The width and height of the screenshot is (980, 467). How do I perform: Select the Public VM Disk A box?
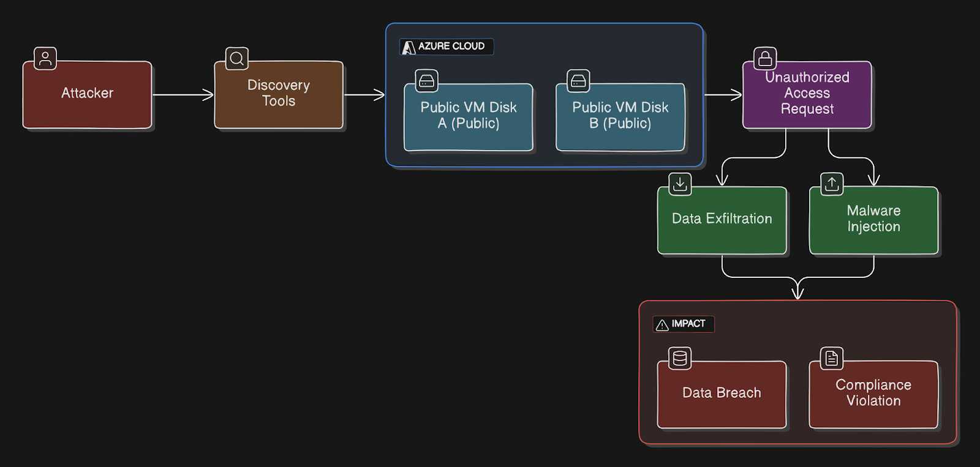tap(469, 117)
